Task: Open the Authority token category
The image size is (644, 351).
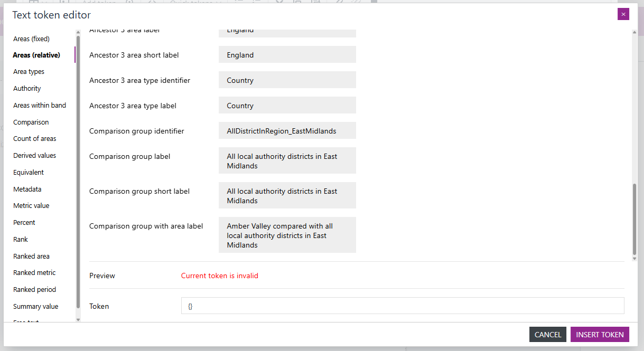Action: (26, 88)
